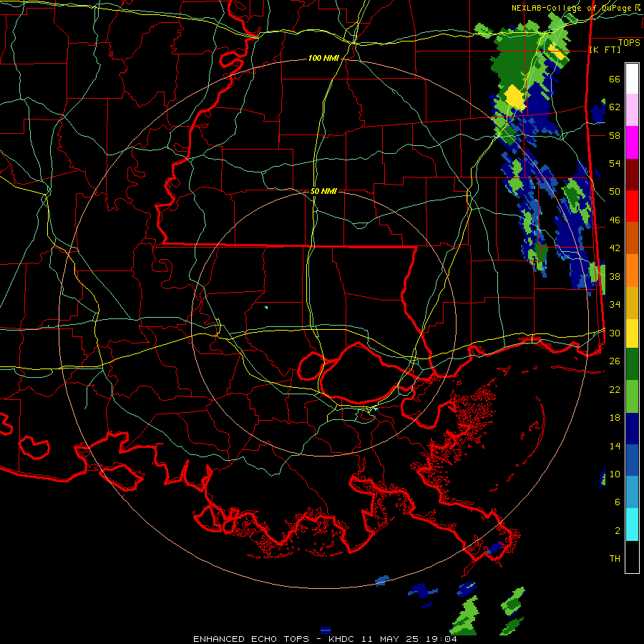Click legend value 54
This screenshot has width=644, height=644.
[615, 163]
